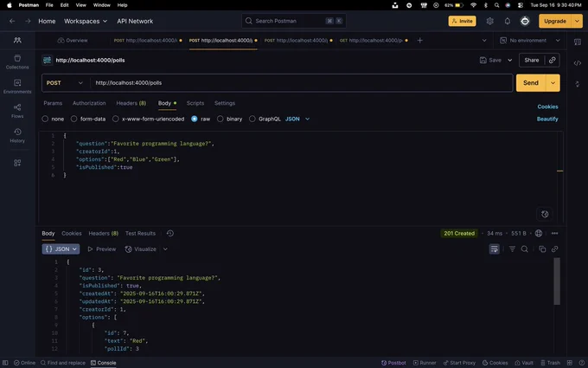
Task: Click the Beautify link
Action: tap(547, 119)
